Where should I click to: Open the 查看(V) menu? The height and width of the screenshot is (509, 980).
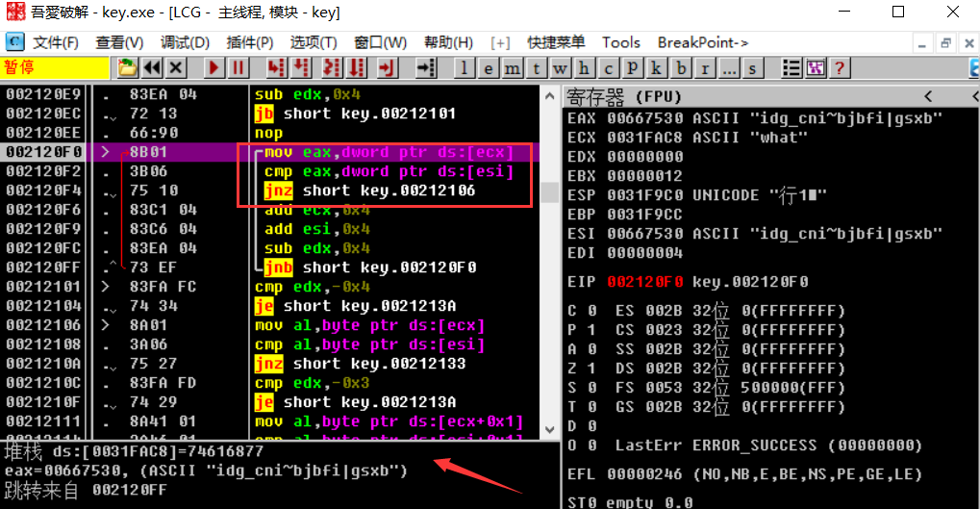(119, 42)
